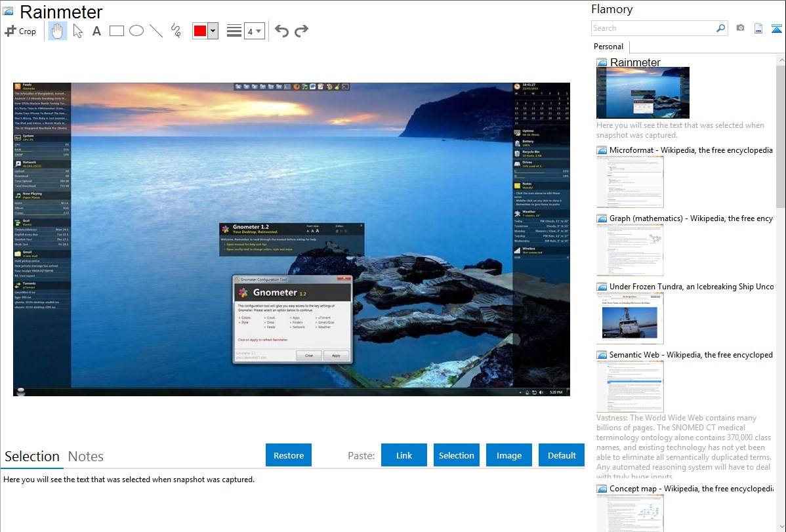The height and width of the screenshot is (532, 786).
Task: Open Graph (mathematics) - Wikipedia snapshot title
Action: 691,218
